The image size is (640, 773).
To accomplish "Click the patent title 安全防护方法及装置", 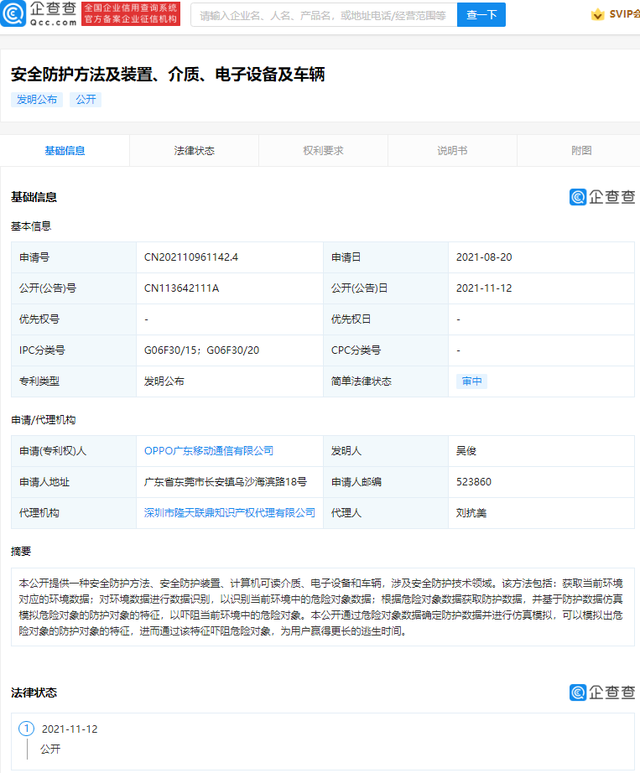I will (168, 74).
